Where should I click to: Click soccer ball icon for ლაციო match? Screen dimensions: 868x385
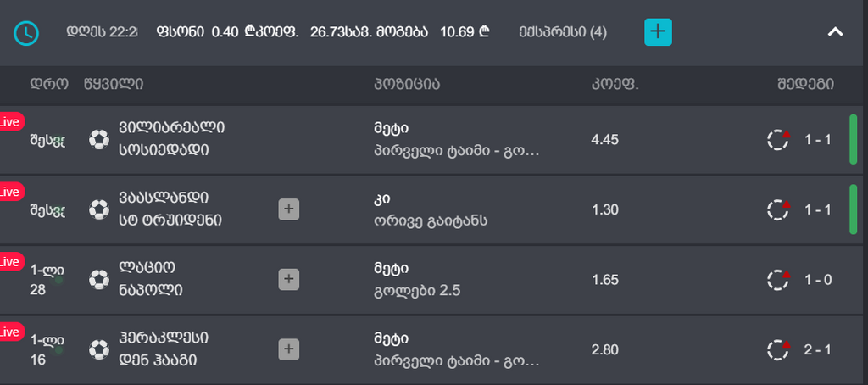(99, 279)
